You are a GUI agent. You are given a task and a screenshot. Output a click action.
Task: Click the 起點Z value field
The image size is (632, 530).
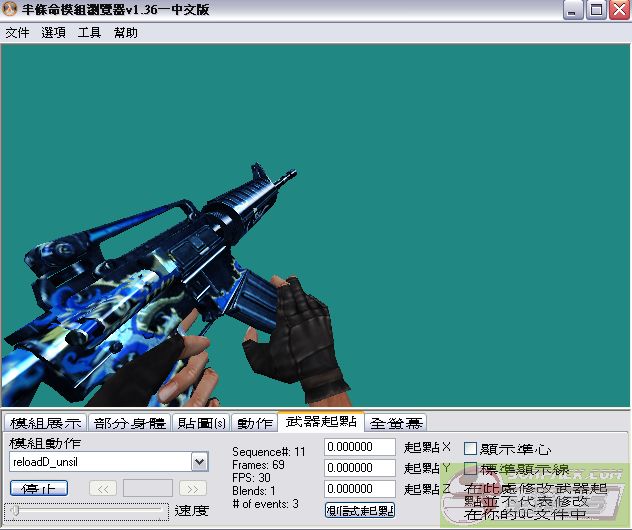pyautogui.click(x=360, y=489)
